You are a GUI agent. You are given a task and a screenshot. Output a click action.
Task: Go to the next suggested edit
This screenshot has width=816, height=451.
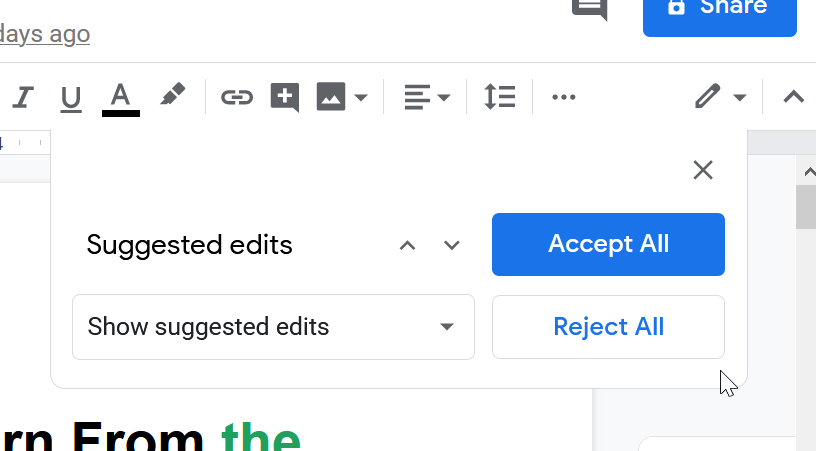point(452,245)
